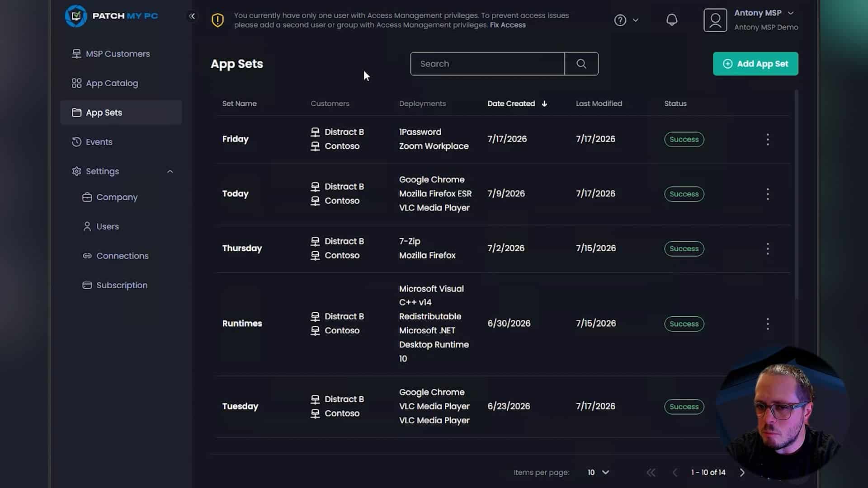Click the previous page arrow

tap(675, 472)
